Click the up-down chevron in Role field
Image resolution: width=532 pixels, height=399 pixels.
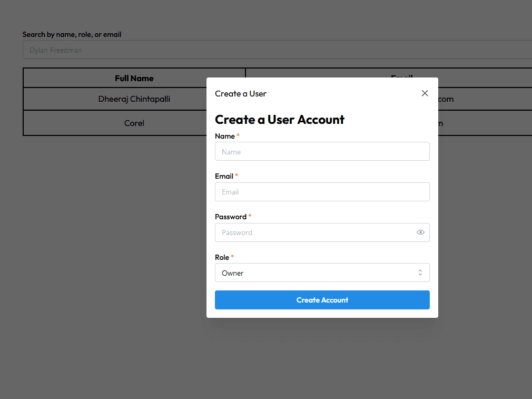pos(420,273)
